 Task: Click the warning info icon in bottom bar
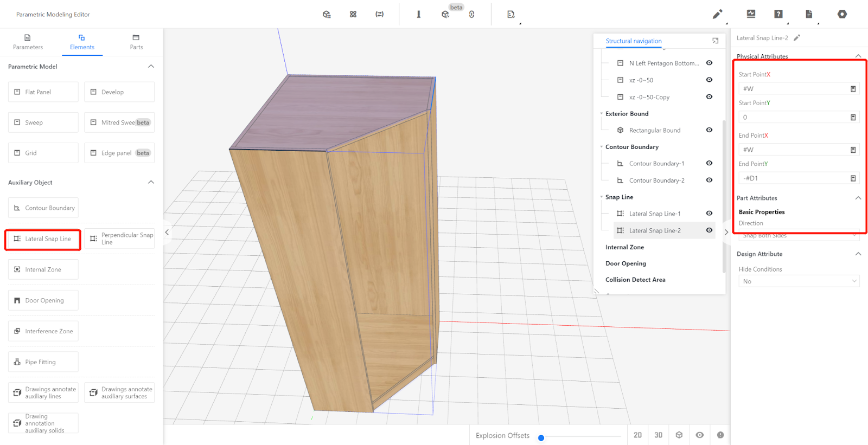720,435
